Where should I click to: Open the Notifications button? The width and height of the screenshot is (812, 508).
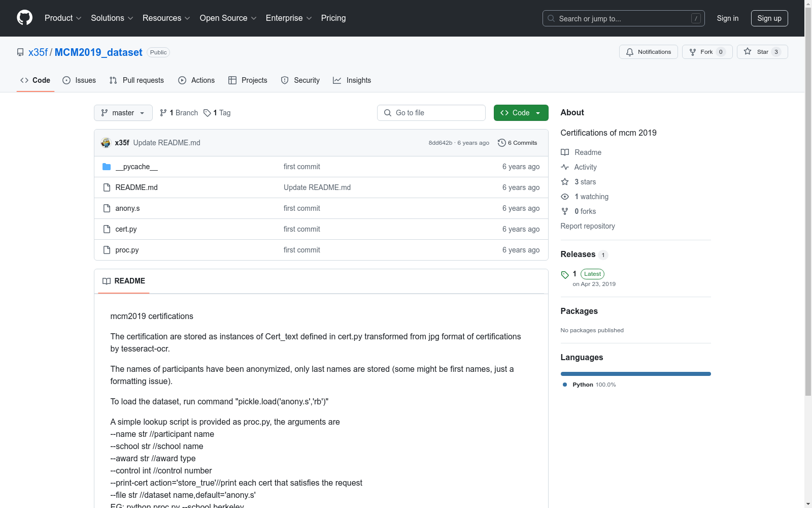click(649, 52)
